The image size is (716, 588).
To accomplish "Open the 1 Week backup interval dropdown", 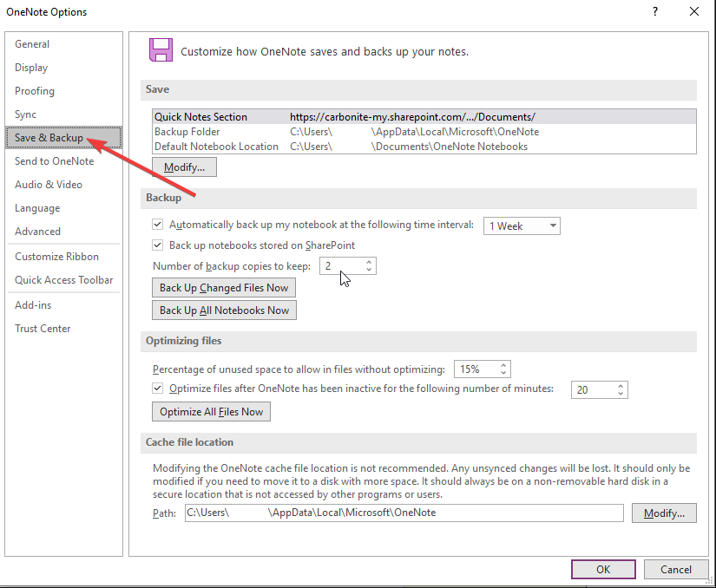I will [x=522, y=225].
